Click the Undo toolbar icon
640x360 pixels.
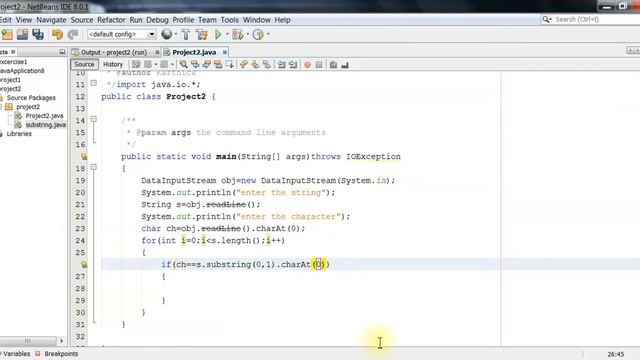57,35
